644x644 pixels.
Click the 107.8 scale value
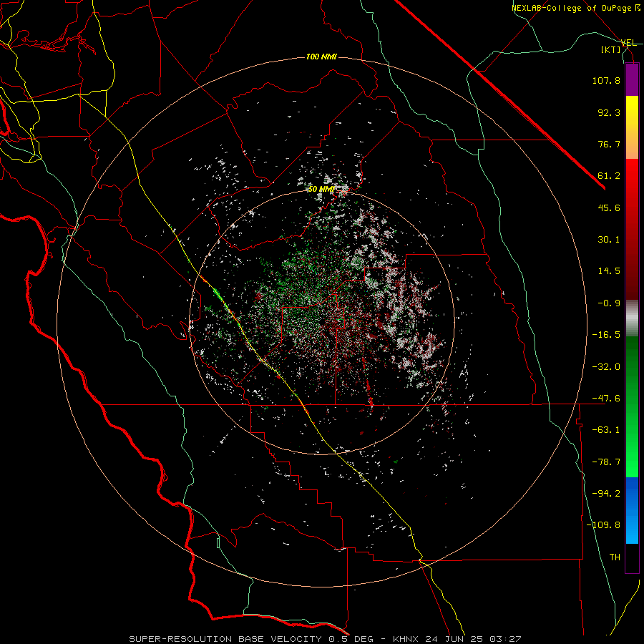606,80
